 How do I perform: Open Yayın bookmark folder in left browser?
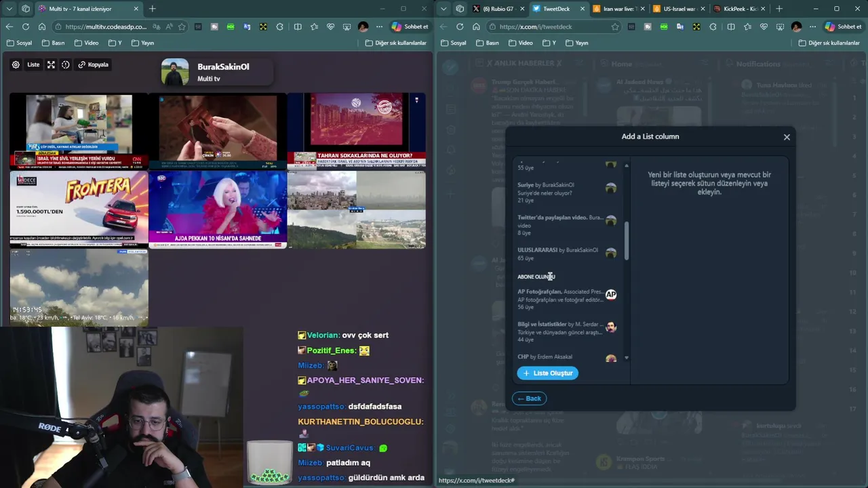143,43
